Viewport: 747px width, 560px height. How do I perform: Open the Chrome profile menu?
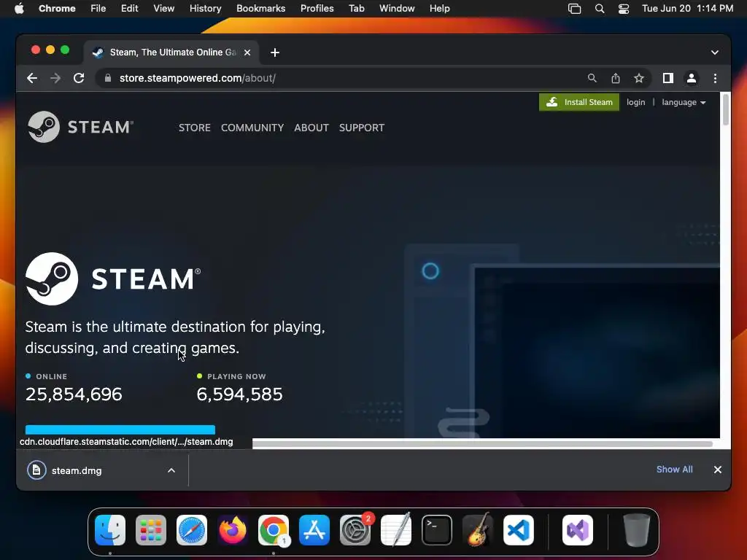pos(692,78)
